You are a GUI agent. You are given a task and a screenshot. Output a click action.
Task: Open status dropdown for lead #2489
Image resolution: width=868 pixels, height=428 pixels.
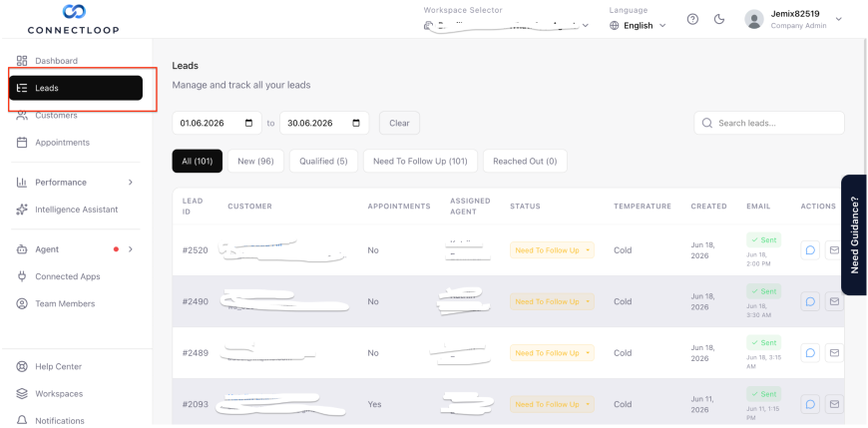coord(552,353)
